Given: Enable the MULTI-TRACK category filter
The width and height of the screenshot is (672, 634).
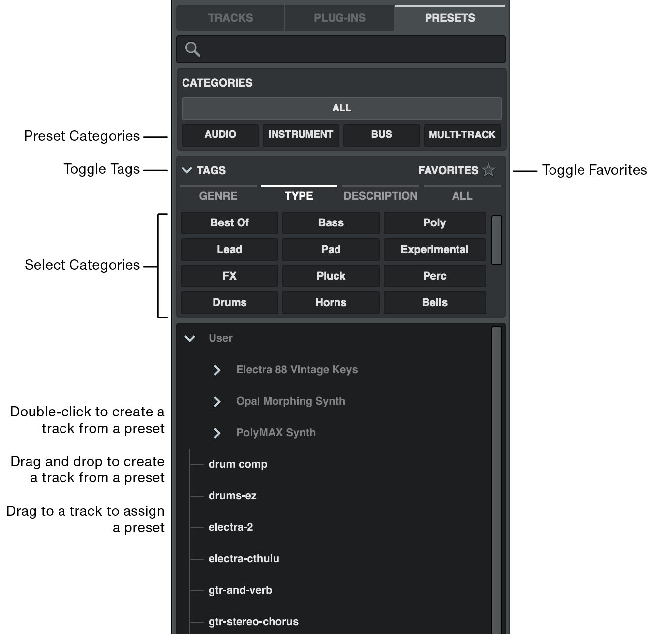Looking at the screenshot, I should click(x=462, y=134).
